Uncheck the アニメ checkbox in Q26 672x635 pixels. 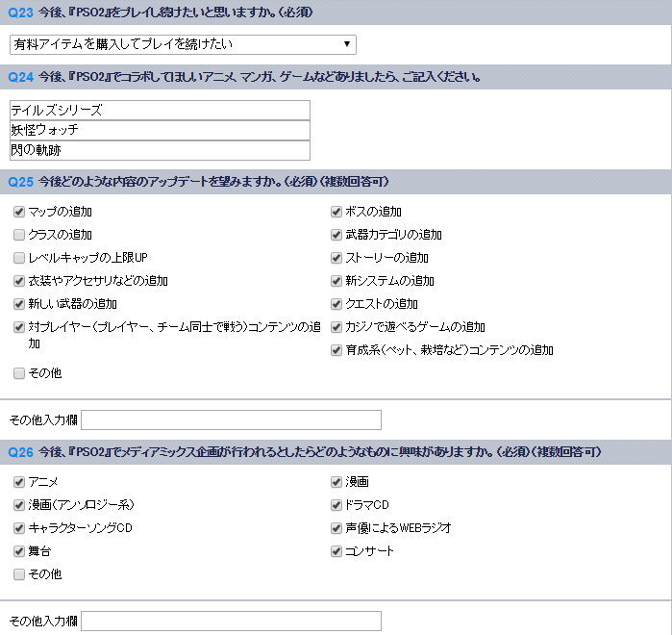click(19, 482)
